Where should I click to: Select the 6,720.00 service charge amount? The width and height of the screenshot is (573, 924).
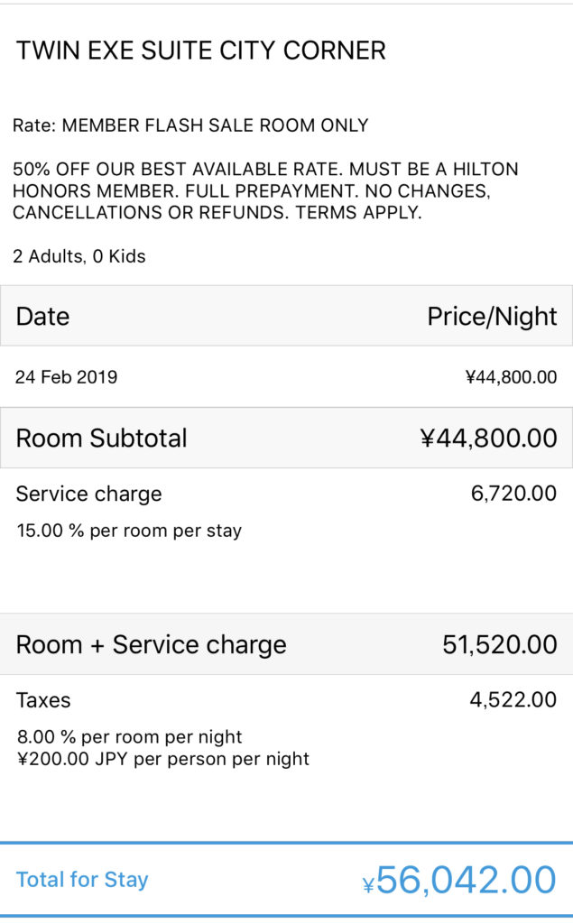point(513,494)
